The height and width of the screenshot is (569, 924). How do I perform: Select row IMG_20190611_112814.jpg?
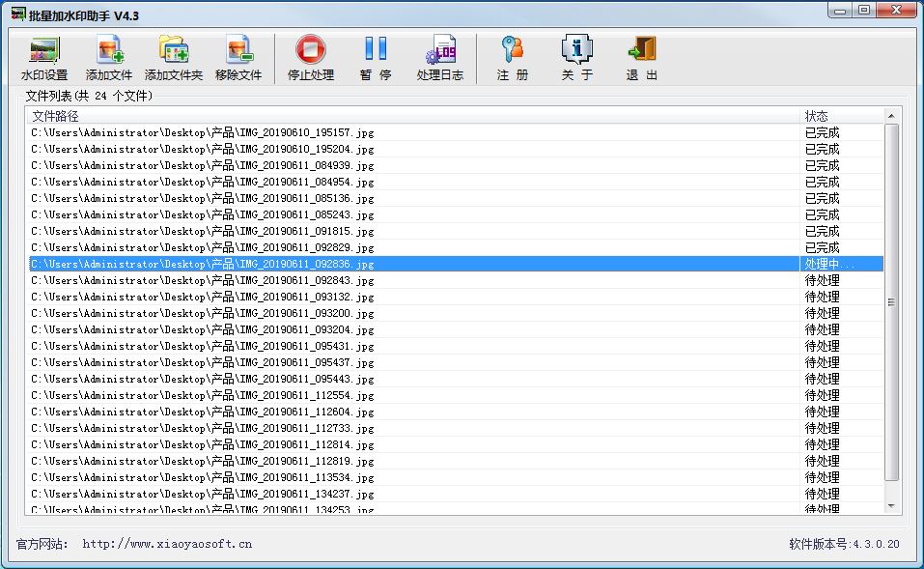point(456,444)
